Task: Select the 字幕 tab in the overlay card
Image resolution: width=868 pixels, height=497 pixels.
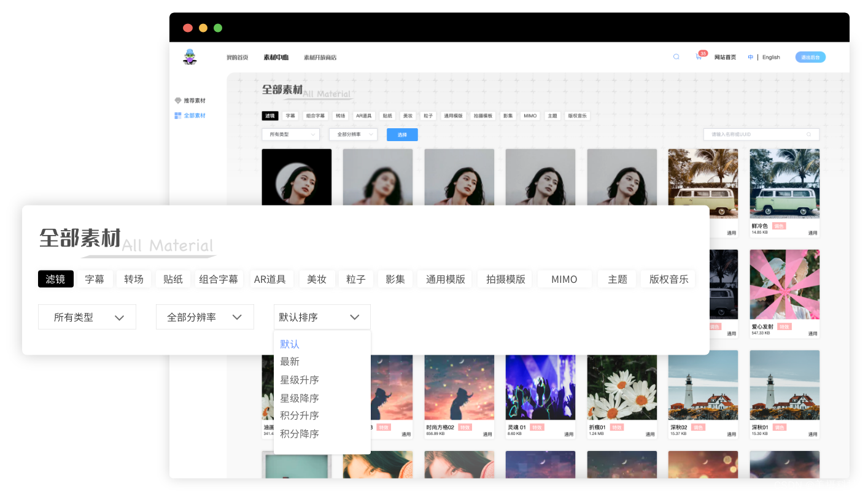Action: [x=95, y=279]
